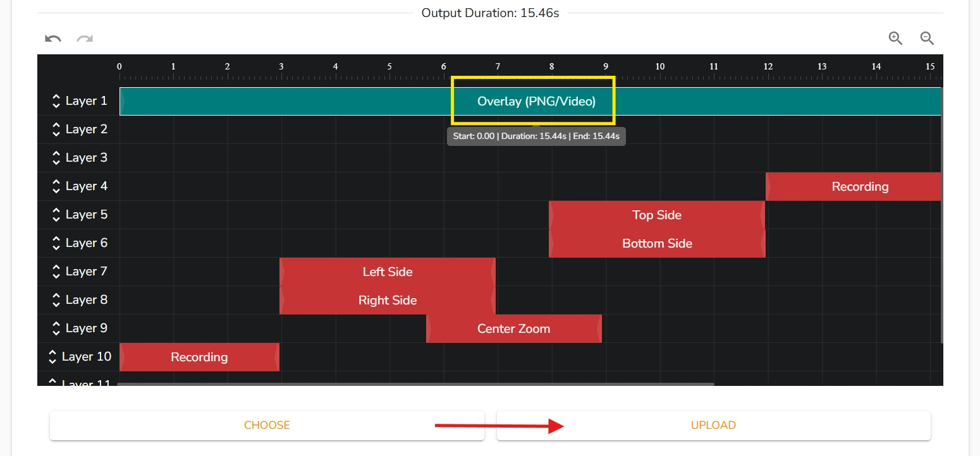Click the horizontal timeline scrollbar
This screenshot has height=456, width=980.
coord(415,383)
